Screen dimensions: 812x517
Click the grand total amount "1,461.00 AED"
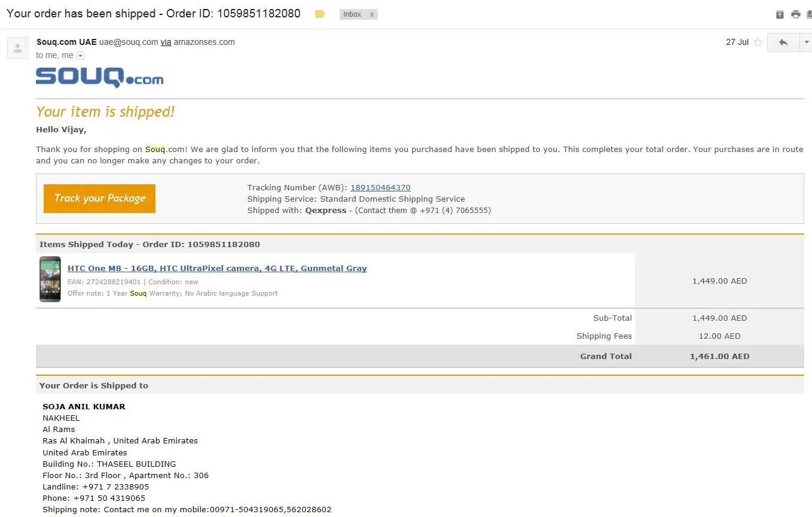coord(719,357)
